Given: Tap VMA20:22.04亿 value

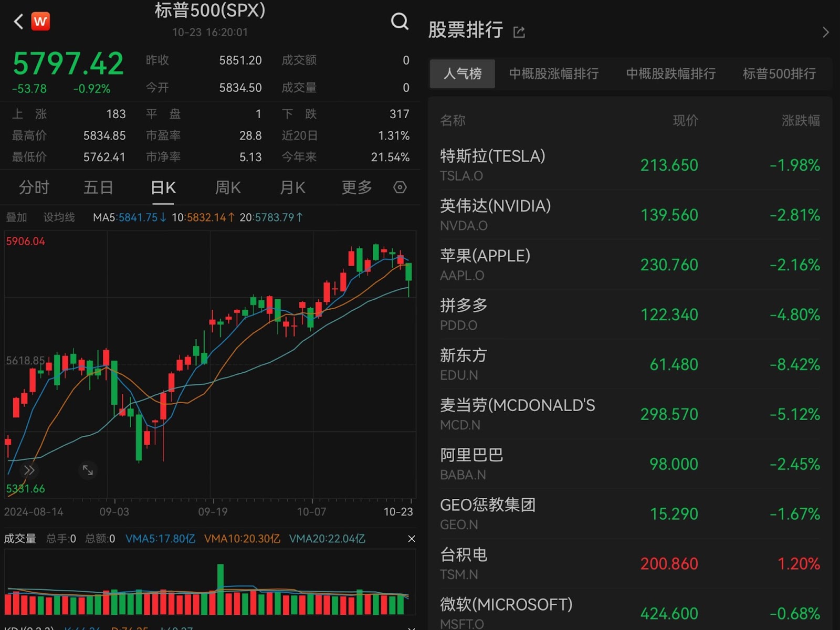Looking at the screenshot, I should [327, 539].
